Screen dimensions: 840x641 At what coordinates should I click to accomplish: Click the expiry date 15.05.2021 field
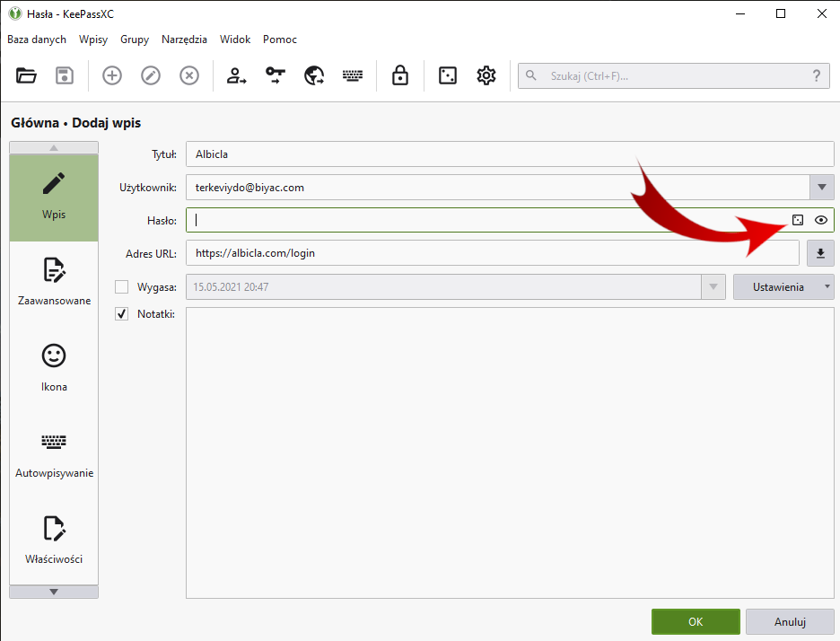(x=443, y=286)
